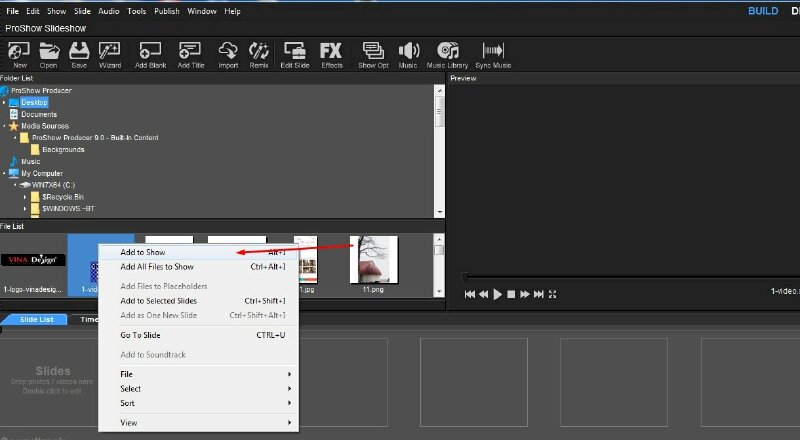Select the 11.png thumbnail
The width and height of the screenshot is (800, 440).
point(373,264)
